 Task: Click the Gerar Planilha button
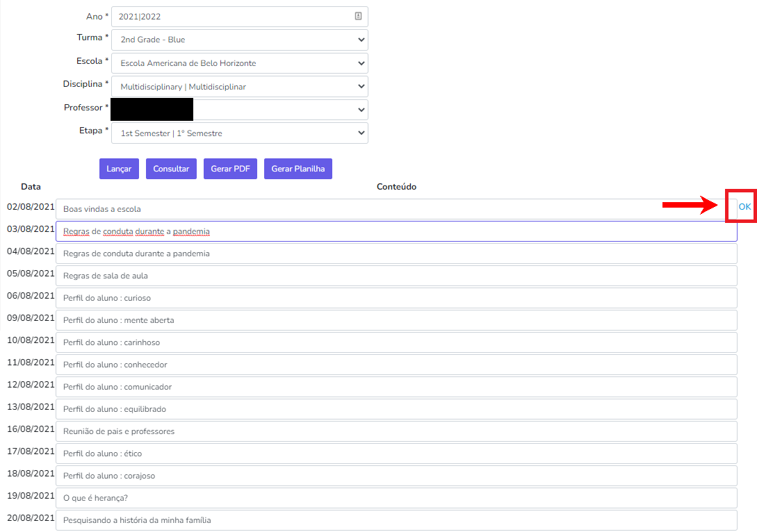coord(298,169)
